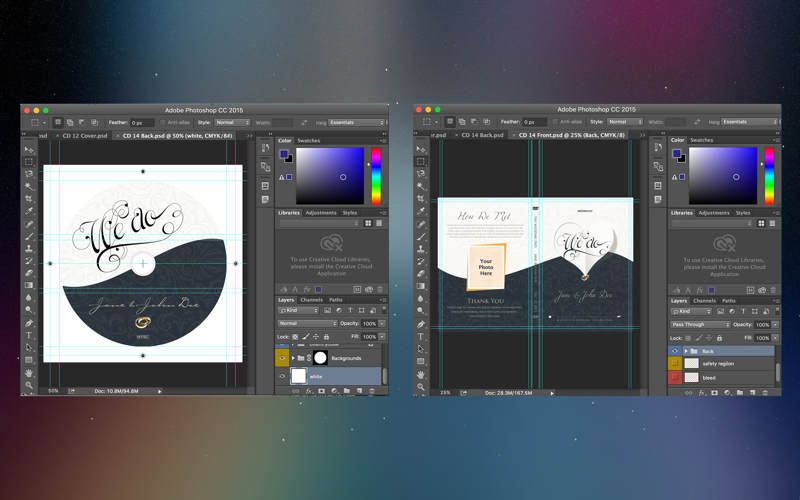
Task: Click the 25% zoom field in right window
Action: 445,393
